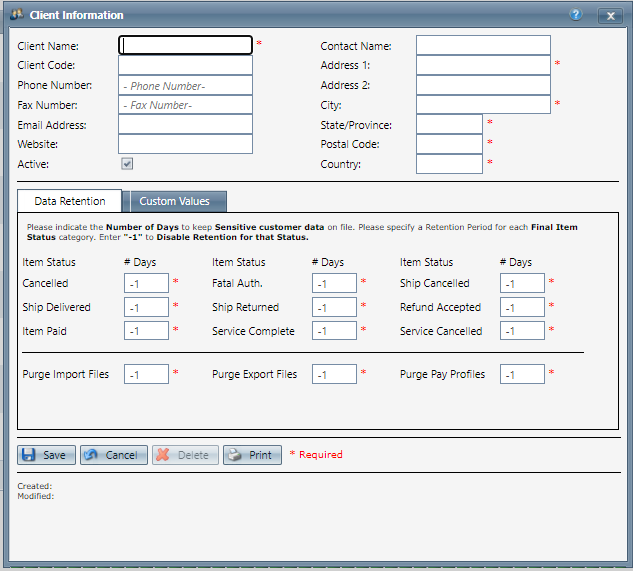Click the Created: label
The image size is (633, 571).
click(x=35, y=486)
